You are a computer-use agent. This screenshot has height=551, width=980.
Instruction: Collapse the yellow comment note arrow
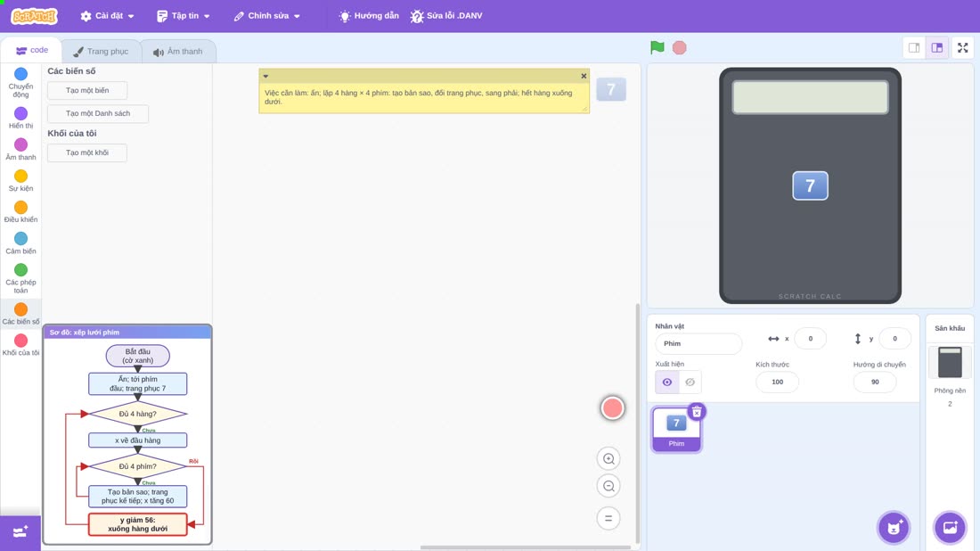click(x=265, y=77)
